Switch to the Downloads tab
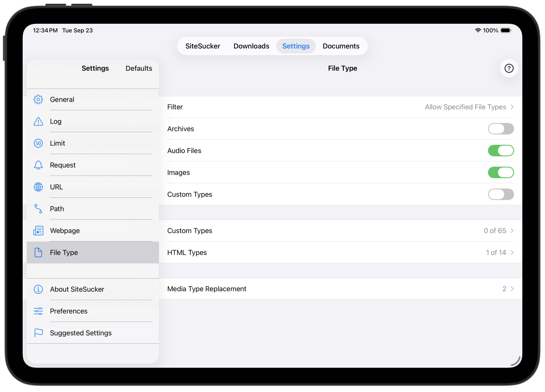 click(251, 46)
